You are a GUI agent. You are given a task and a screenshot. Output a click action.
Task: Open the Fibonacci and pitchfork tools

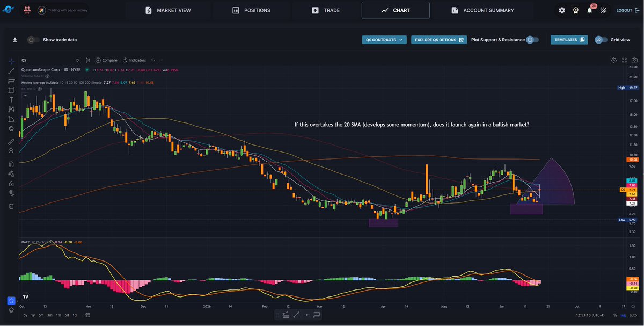[x=11, y=81]
